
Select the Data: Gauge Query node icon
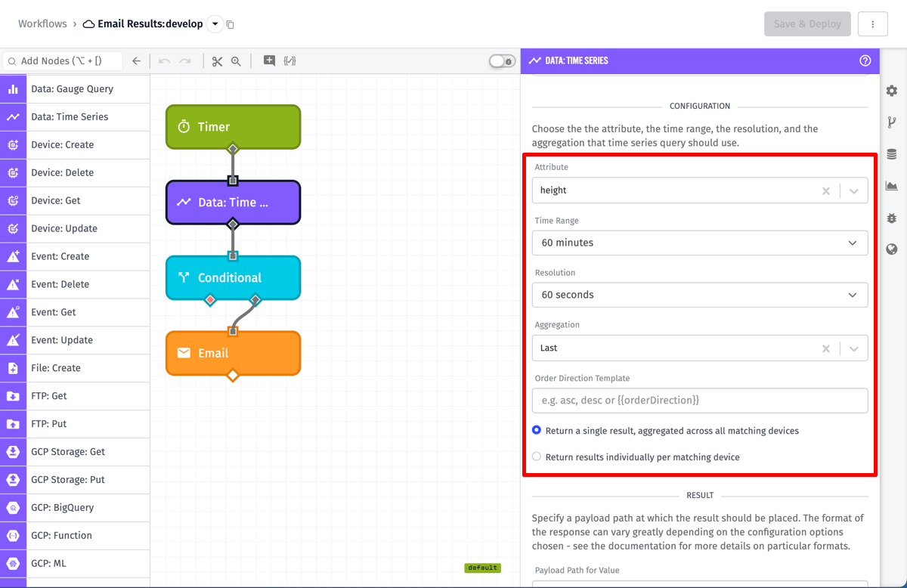[x=13, y=88]
